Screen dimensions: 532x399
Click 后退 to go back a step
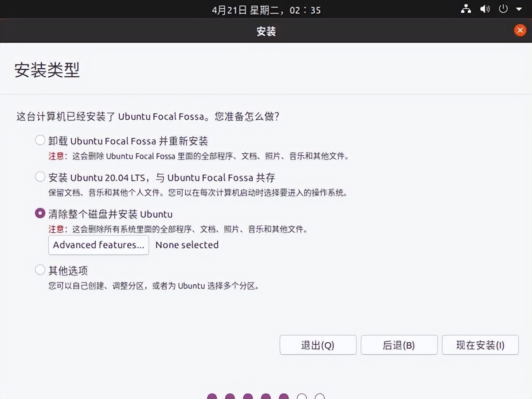pos(399,345)
